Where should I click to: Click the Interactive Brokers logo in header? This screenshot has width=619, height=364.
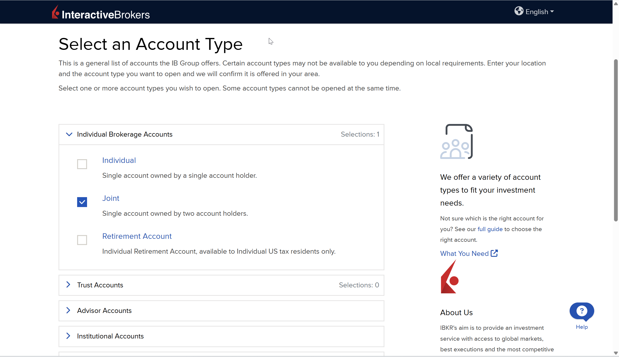point(101,13)
